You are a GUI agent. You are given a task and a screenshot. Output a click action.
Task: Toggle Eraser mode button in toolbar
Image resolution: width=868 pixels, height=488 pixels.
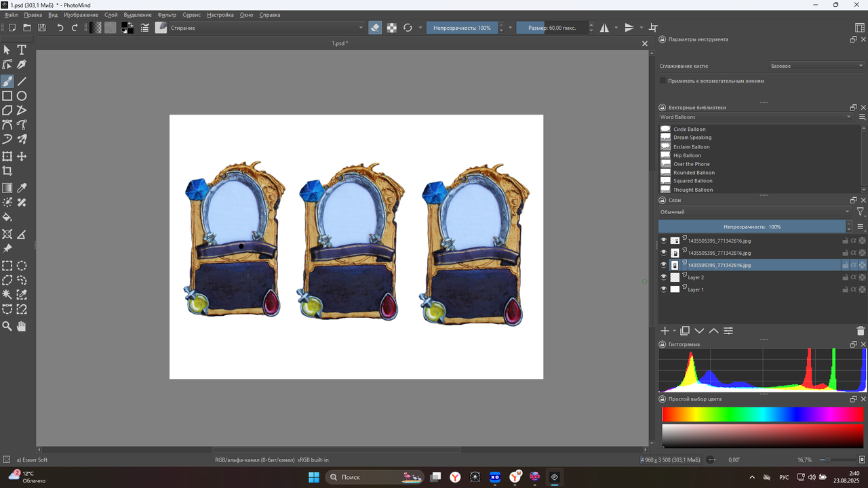click(x=375, y=28)
